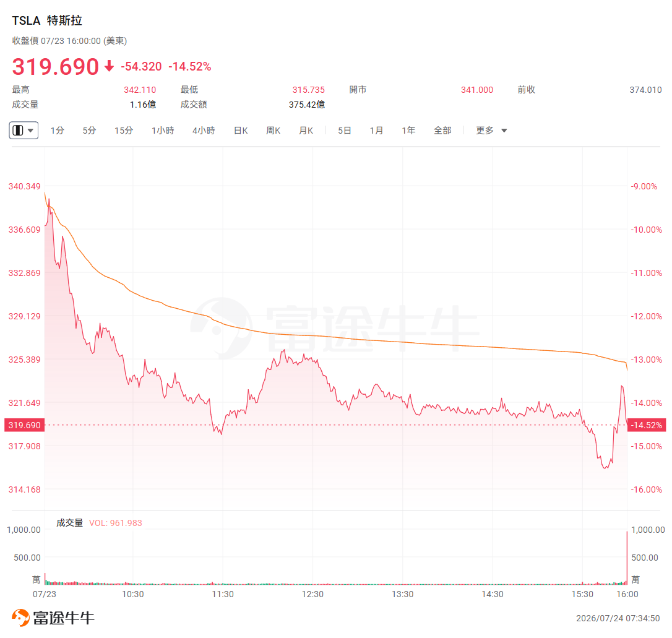Click the 319.690 price tag on the left axis
Screen dimensions: 672x638
pos(24,425)
